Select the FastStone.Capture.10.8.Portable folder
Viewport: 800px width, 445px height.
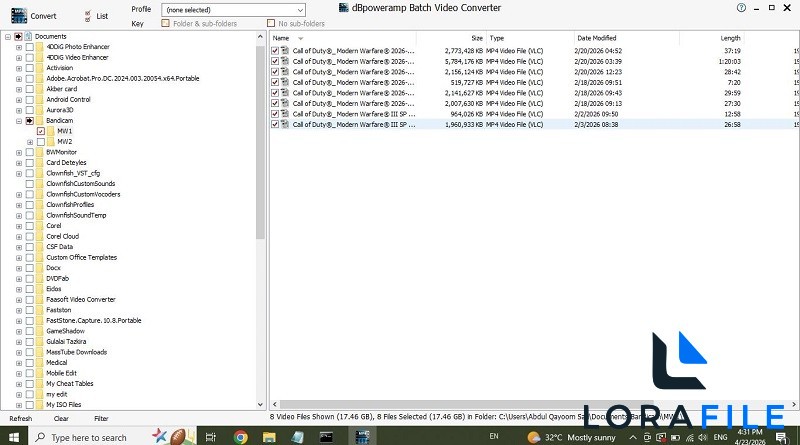point(93,320)
